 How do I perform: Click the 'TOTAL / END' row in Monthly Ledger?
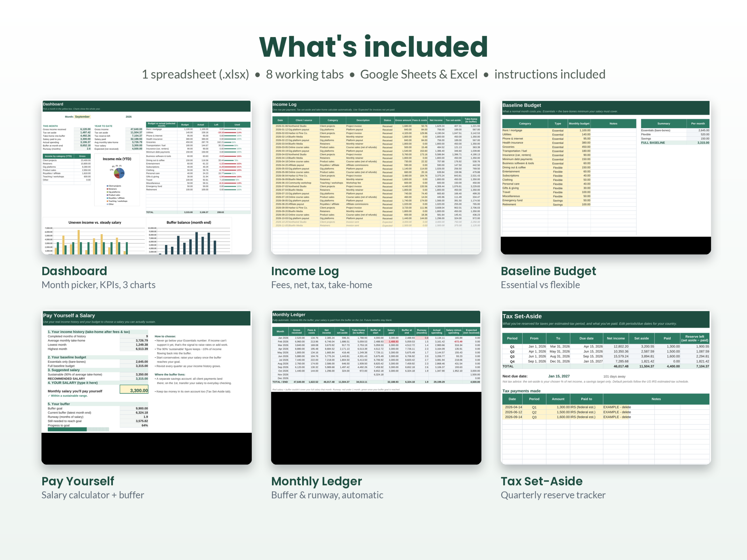[376, 382]
